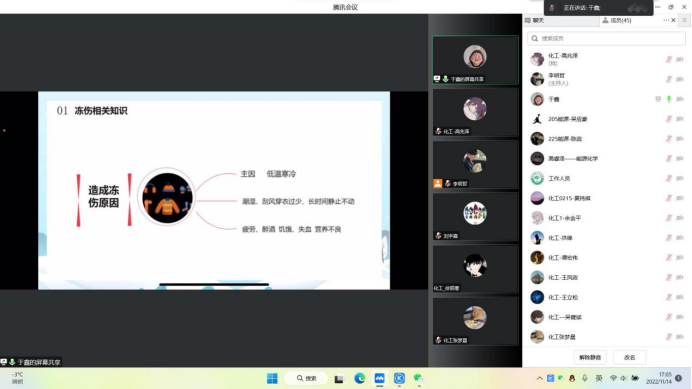Open the notification badge beside the clock

[679, 378]
